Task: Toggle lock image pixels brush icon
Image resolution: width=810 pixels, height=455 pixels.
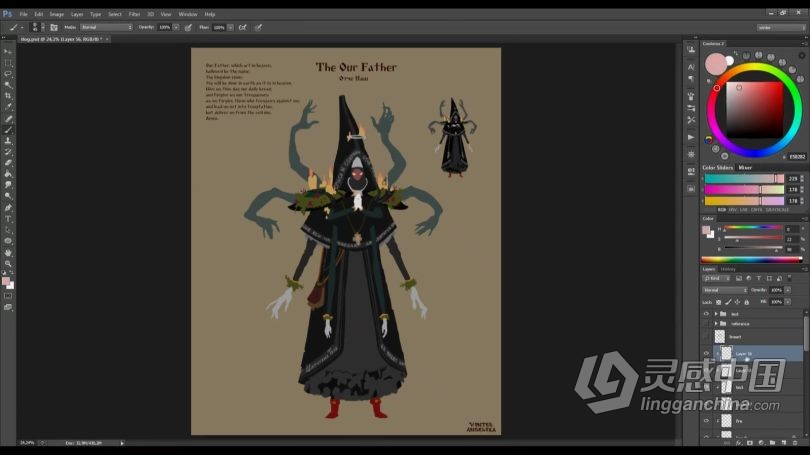Action: (x=728, y=302)
